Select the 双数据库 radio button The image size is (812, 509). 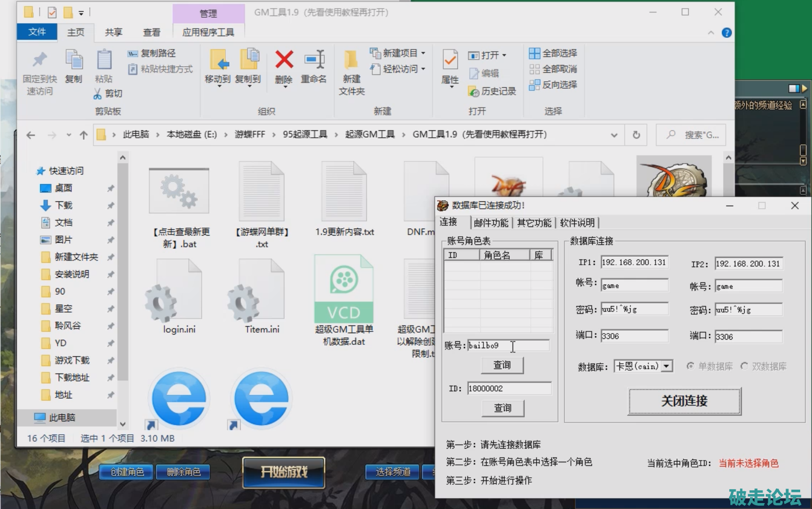tap(744, 366)
